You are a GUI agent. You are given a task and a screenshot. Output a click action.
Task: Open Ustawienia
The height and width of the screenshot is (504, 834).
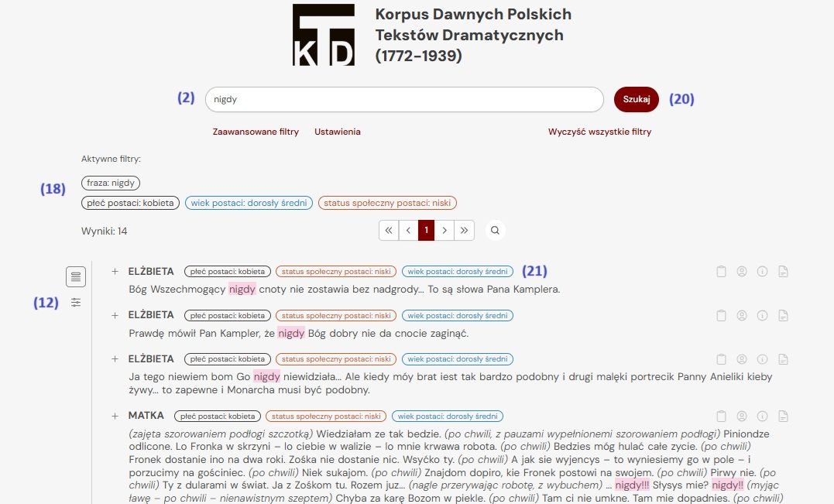[337, 132]
